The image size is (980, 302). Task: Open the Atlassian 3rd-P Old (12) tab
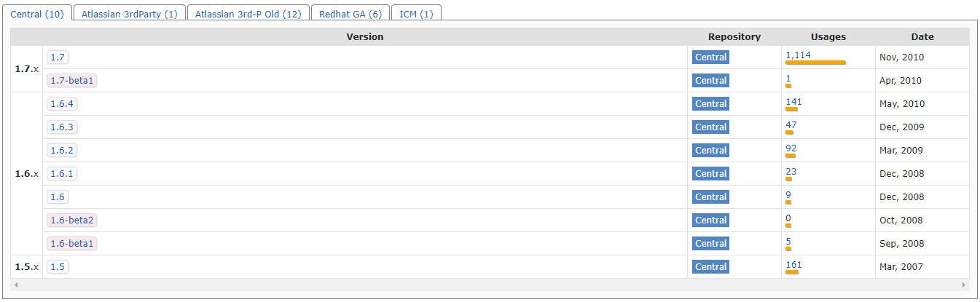pyautogui.click(x=248, y=14)
